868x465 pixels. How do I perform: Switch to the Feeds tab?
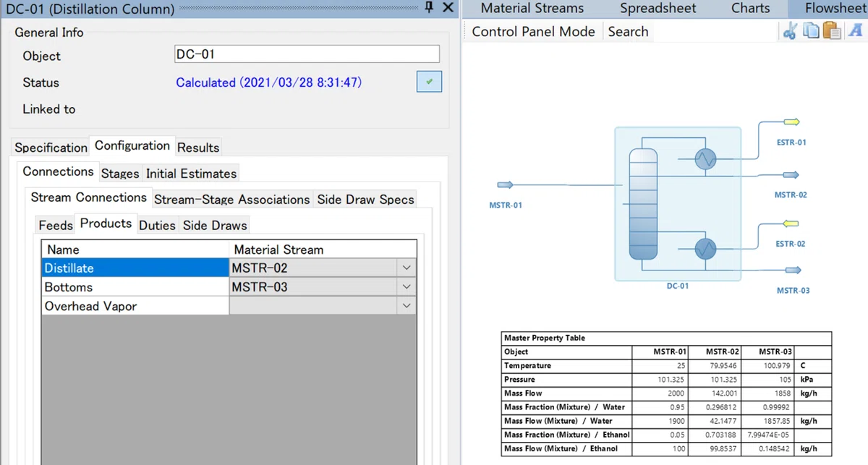coord(56,225)
